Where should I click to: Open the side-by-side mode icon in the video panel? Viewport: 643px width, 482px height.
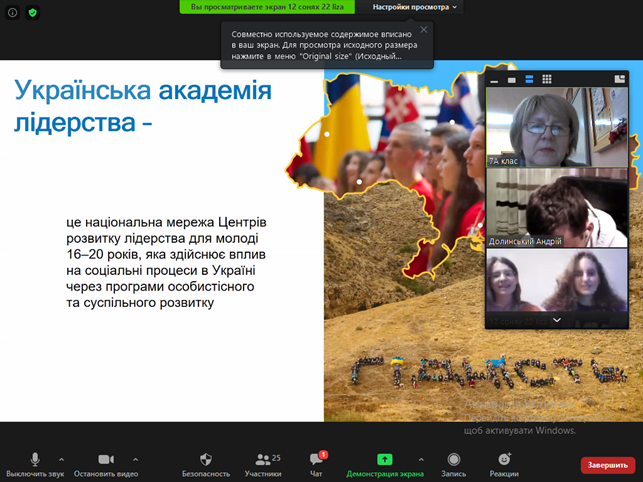[620, 79]
